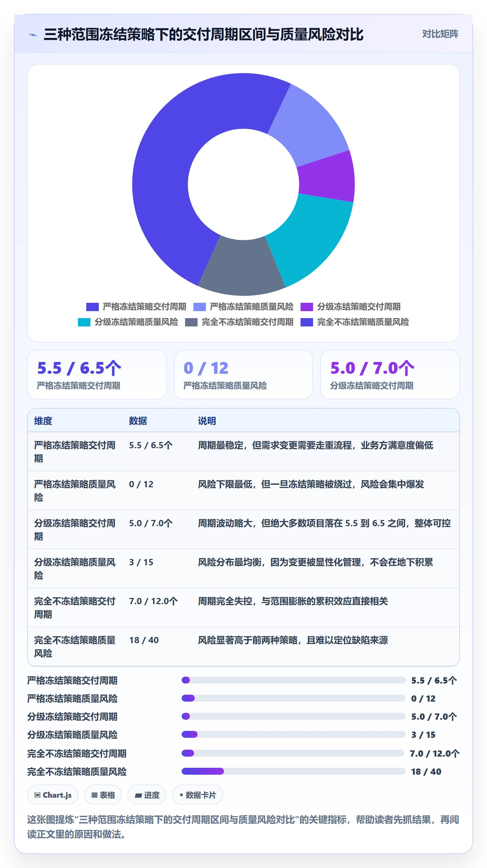
Task: Select the 0 / 12 data card
Action: click(x=243, y=374)
